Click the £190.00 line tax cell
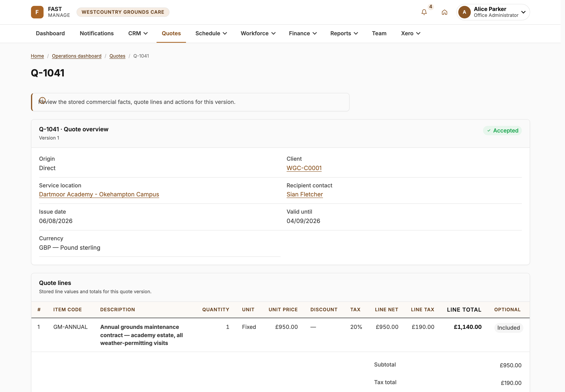 coord(423,327)
